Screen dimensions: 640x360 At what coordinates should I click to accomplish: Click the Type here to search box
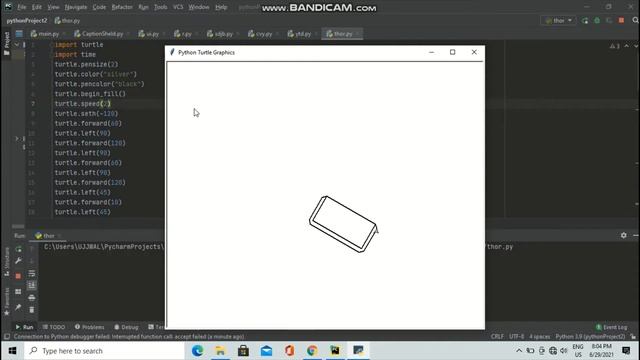click(104, 351)
